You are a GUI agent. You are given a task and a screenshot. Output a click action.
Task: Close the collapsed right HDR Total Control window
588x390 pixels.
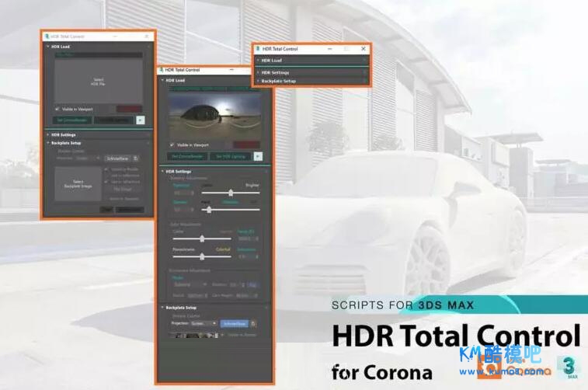pos(363,49)
